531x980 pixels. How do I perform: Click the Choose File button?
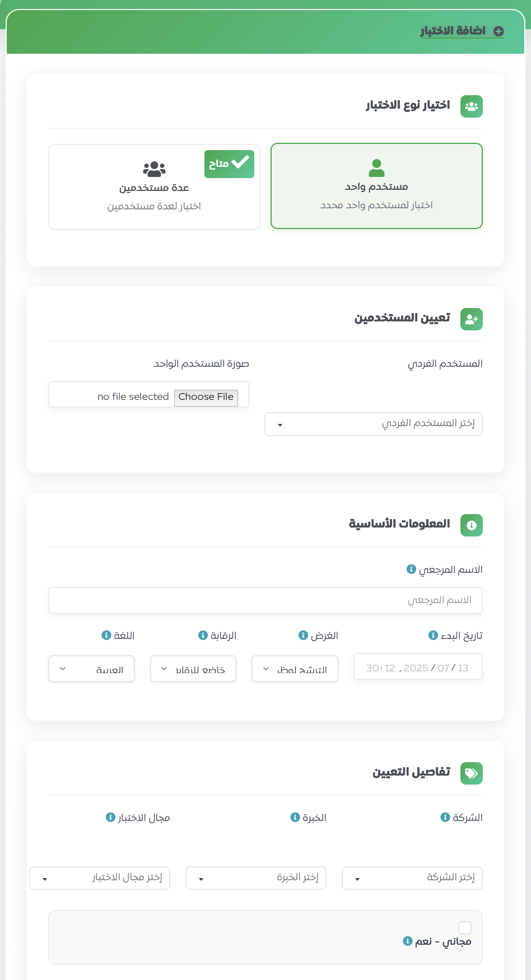coord(206,397)
